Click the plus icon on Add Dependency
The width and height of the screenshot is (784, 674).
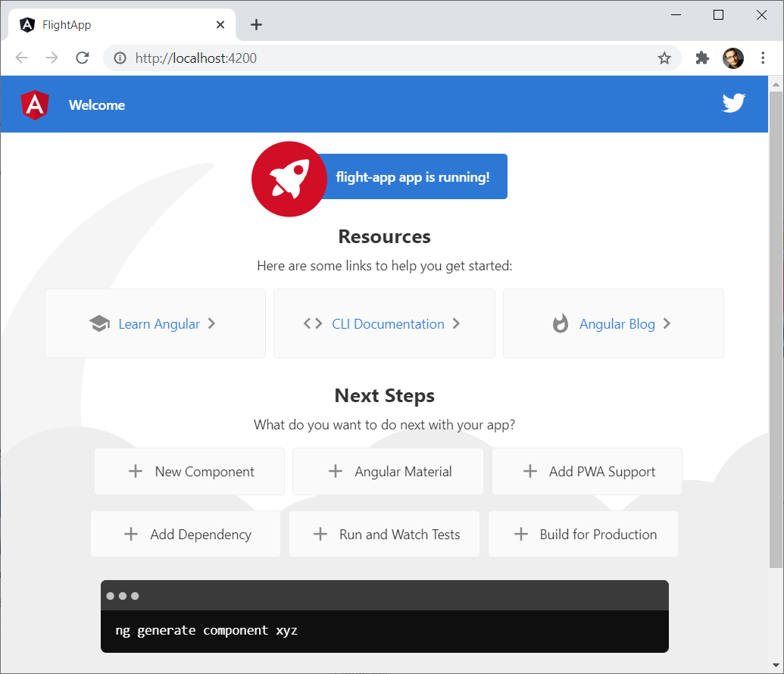point(131,534)
